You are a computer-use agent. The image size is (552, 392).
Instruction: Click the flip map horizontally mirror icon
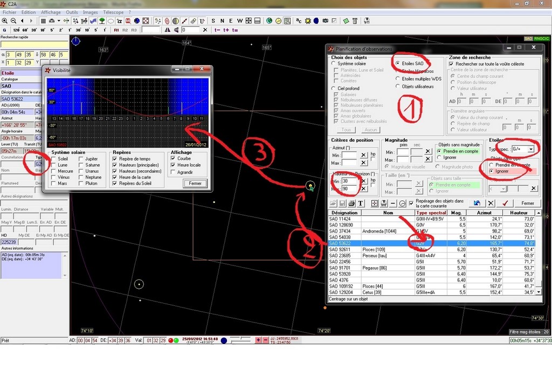coord(167,30)
